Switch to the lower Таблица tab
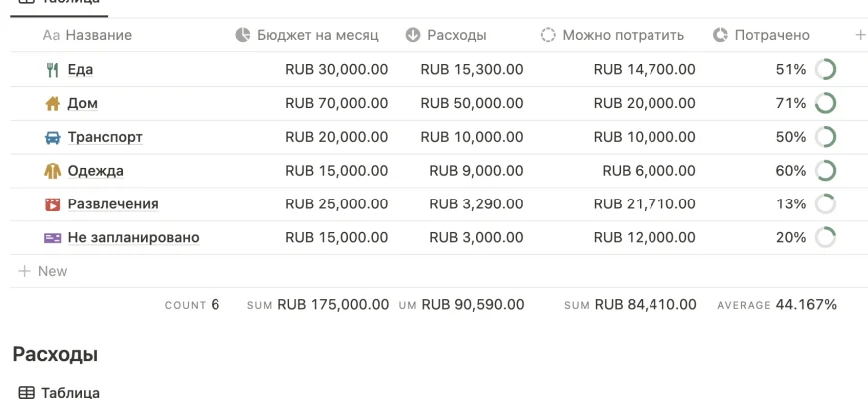Image resolution: width=868 pixels, height=399 pixels. 70,393
